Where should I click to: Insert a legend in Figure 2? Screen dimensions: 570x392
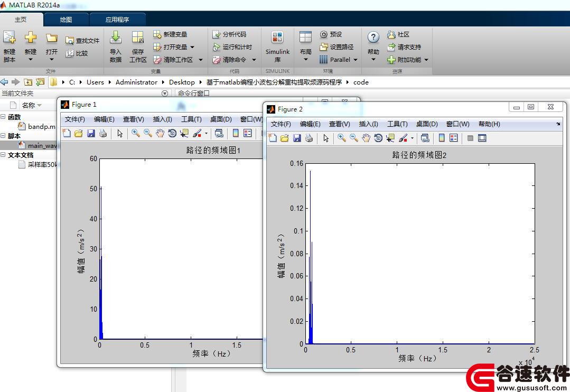454,138
